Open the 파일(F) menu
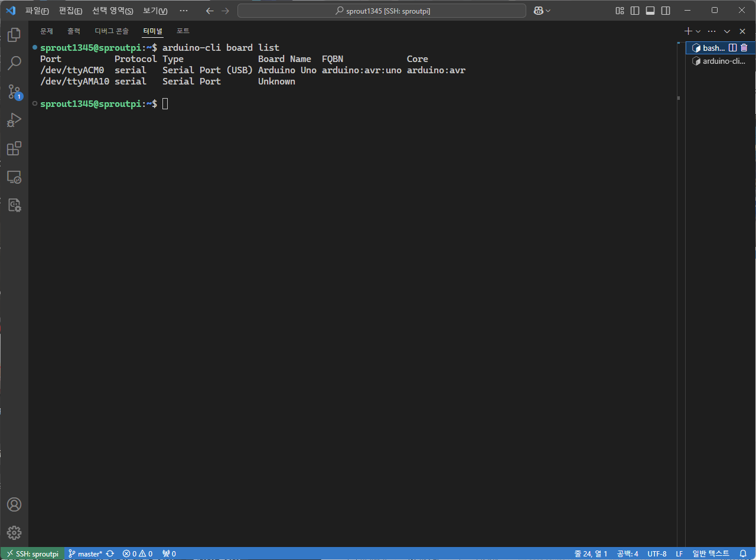This screenshot has height=560, width=756. pos(37,11)
